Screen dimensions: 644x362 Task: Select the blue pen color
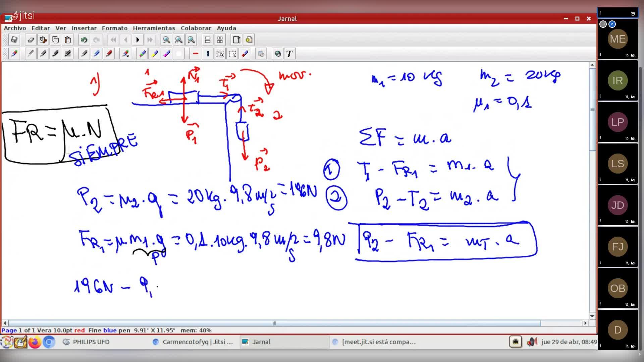click(x=96, y=54)
